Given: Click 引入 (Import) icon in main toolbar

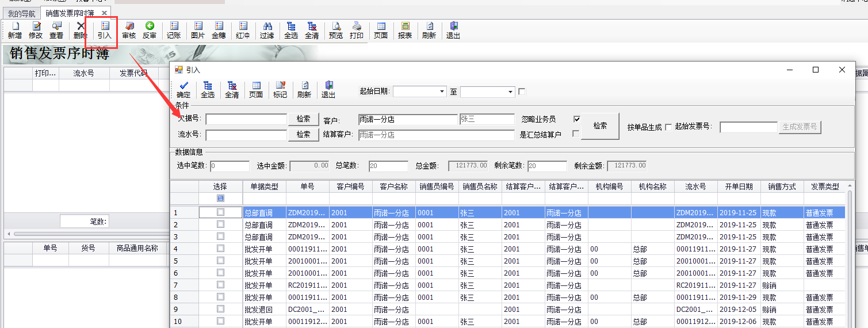Looking at the screenshot, I should [104, 30].
